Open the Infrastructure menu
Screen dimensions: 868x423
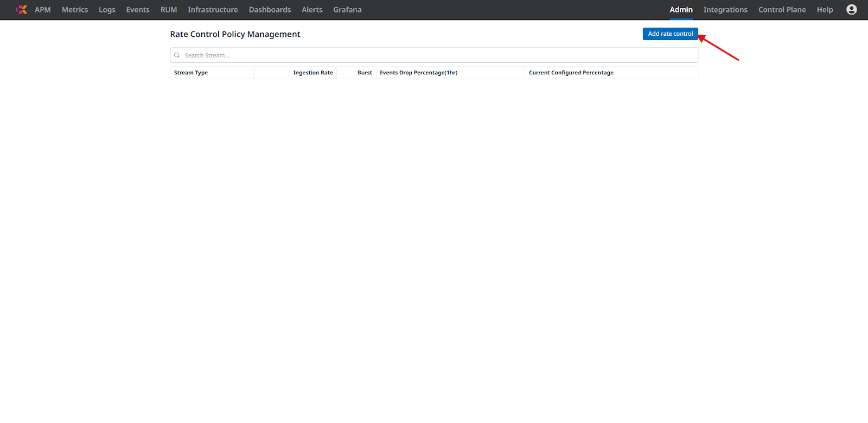(213, 10)
